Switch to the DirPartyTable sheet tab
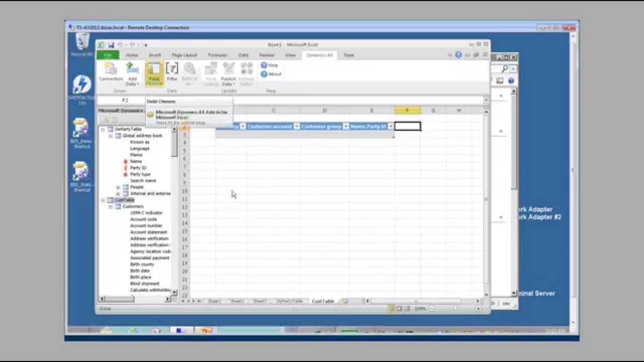The width and height of the screenshot is (644, 362). pyautogui.click(x=290, y=301)
